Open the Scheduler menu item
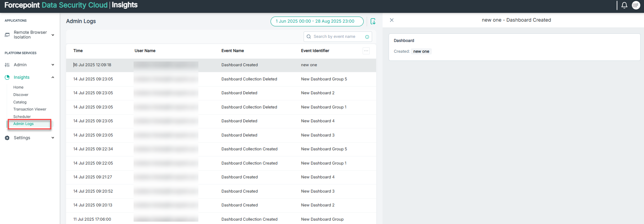The height and width of the screenshot is (224, 644). point(22,117)
